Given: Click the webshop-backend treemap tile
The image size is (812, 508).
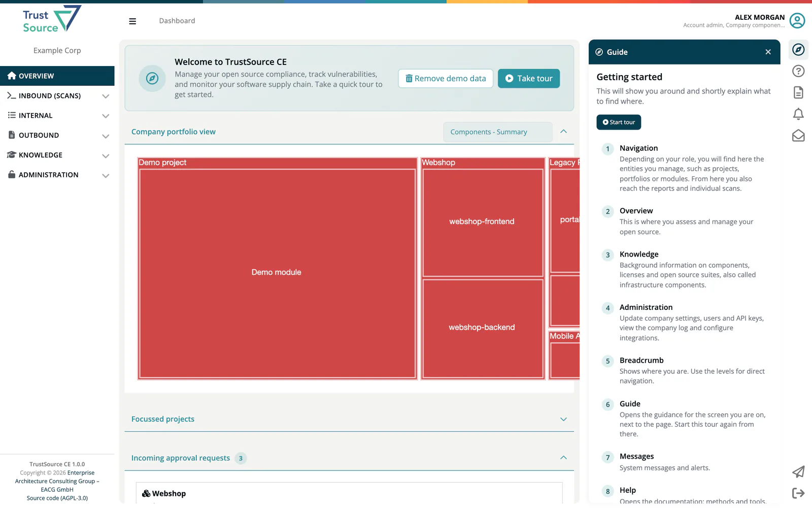Looking at the screenshot, I should [x=483, y=328].
